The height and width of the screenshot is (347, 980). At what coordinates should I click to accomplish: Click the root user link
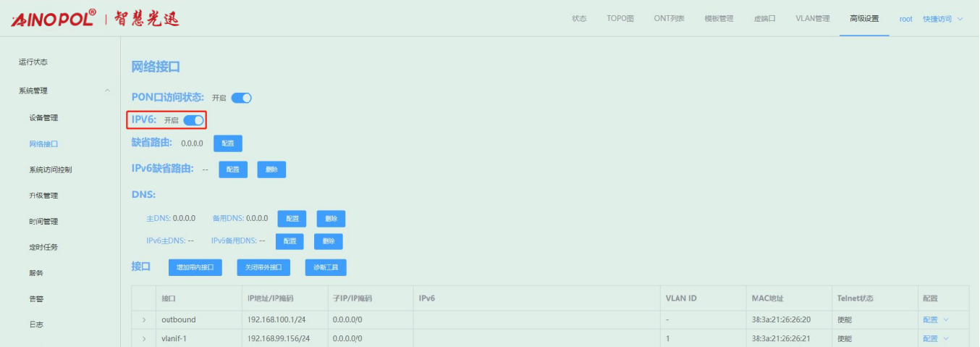[x=905, y=19]
